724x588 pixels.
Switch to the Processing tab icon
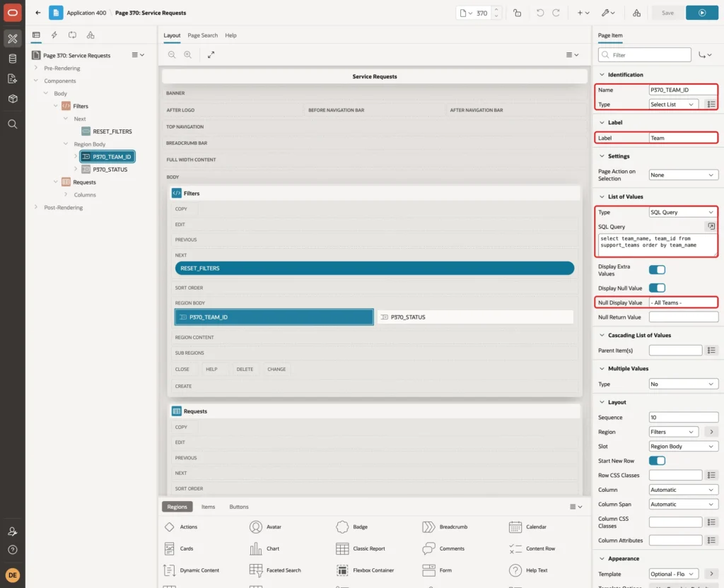73,35
